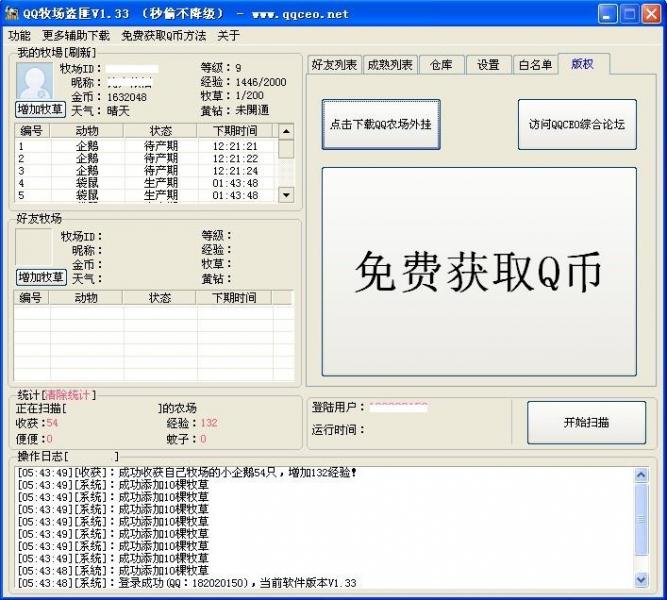This screenshot has height=600, width=667.
Task: Select the 版权 tab
Action: [583, 64]
